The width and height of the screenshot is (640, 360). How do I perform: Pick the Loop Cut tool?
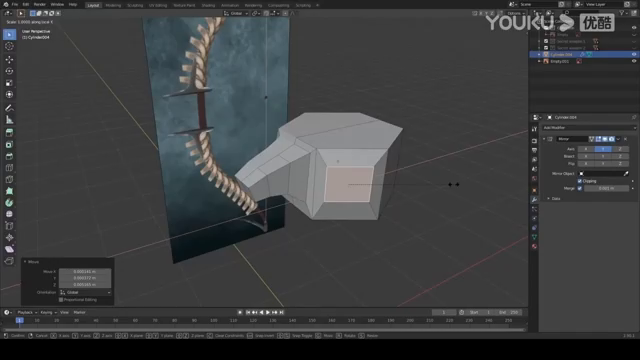coord(9,168)
